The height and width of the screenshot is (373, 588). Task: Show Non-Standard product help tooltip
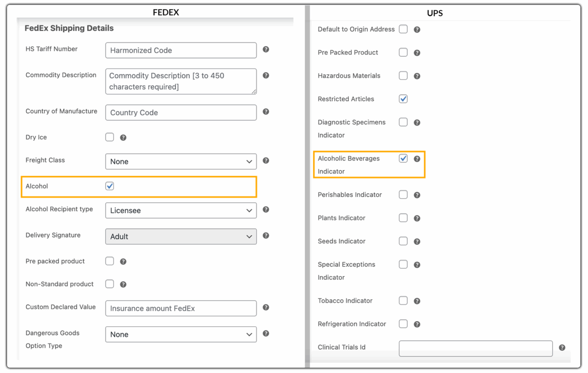123,284
